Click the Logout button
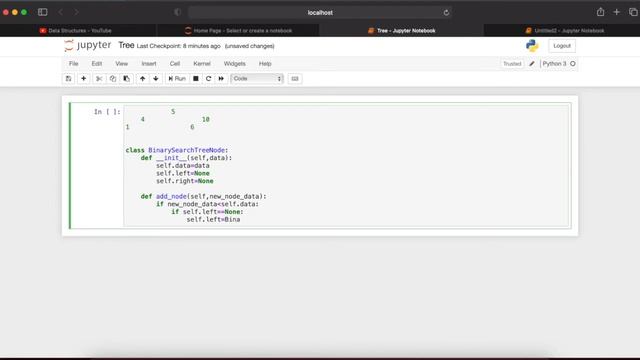Image resolution: width=640 pixels, height=360 pixels. pos(562,46)
